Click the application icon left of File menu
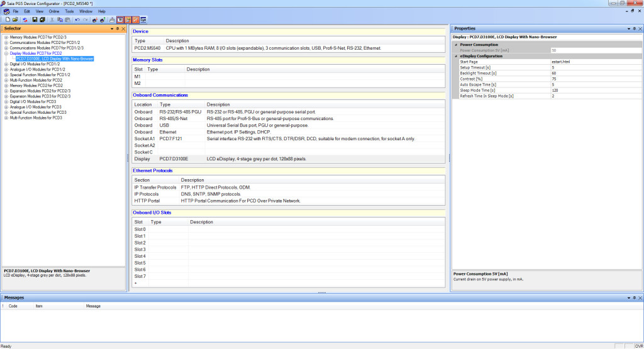 pyautogui.click(x=6, y=11)
